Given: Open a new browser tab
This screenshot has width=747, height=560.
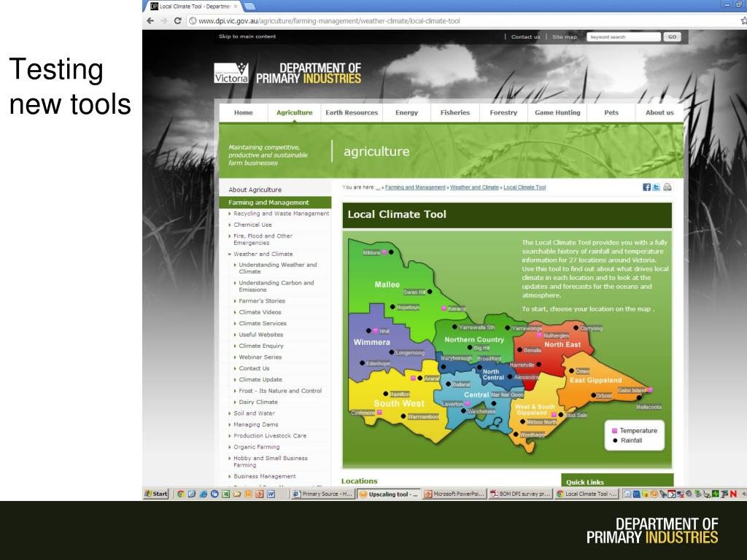Looking at the screenshot, I should pyautogui.click(x=249, y=6).
